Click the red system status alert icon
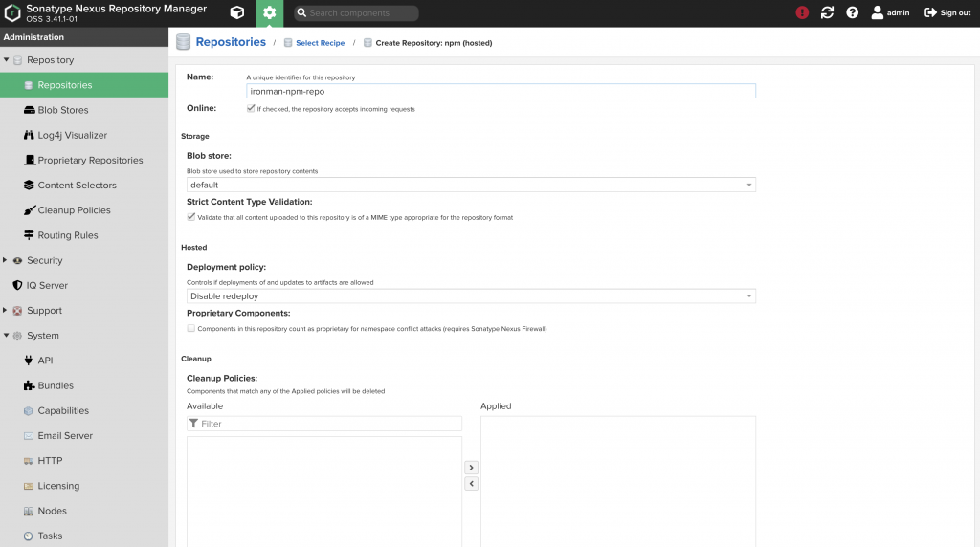 (x=802, y=13)
